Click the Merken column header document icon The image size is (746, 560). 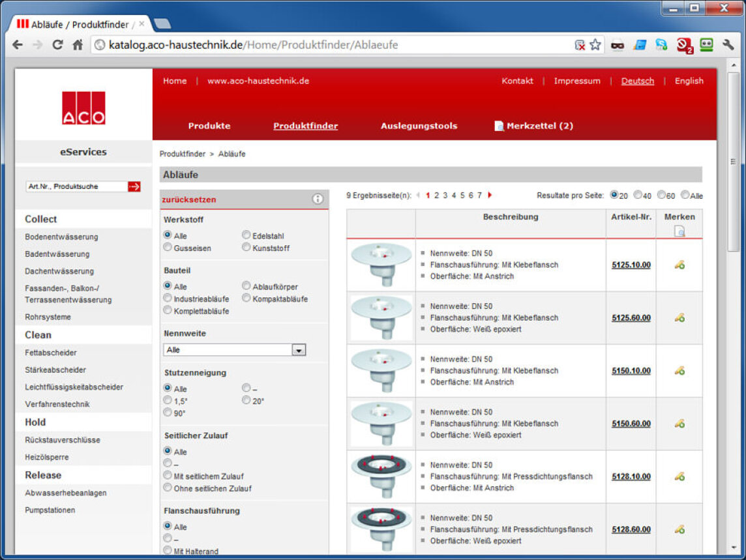click(679, 231)
